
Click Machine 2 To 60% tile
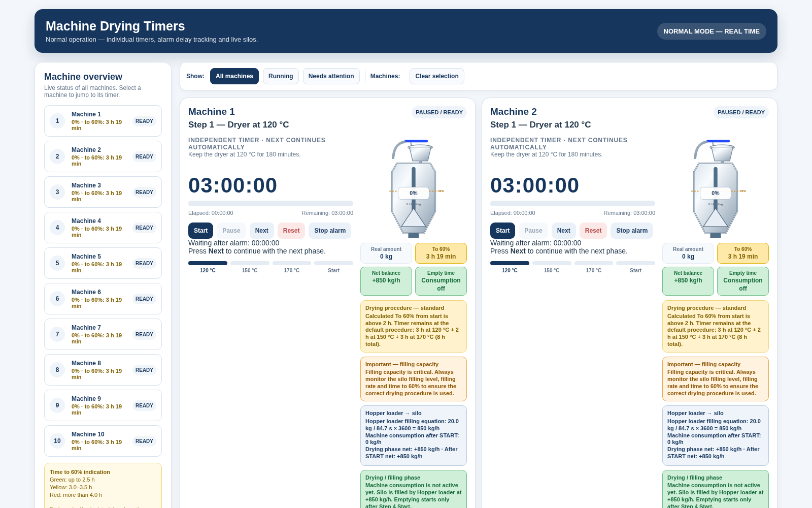743,253
